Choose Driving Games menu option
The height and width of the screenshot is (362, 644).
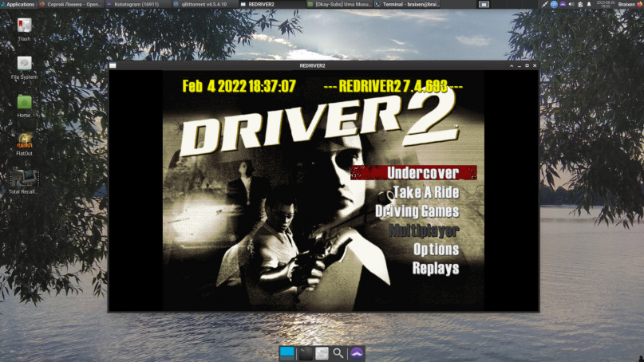(x=417, y=211)
